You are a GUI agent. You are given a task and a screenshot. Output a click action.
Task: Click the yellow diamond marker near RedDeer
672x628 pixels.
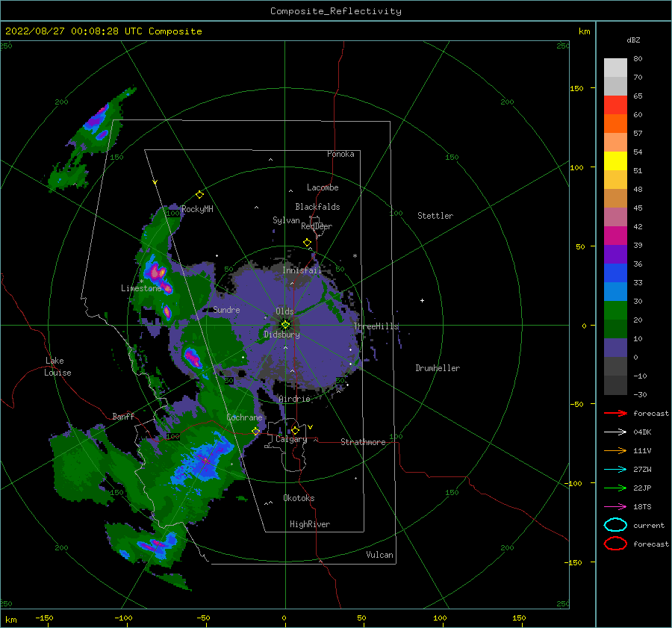coord(307,242)
